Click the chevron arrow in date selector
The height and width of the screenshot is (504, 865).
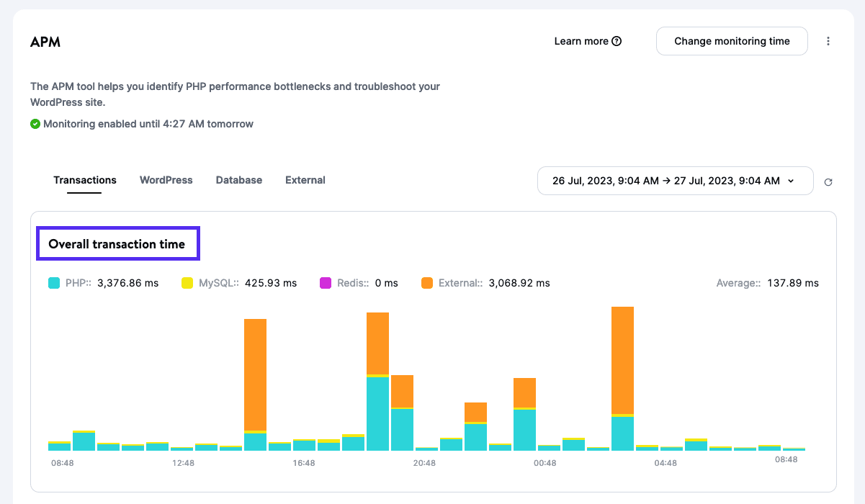tap(791, 181)
